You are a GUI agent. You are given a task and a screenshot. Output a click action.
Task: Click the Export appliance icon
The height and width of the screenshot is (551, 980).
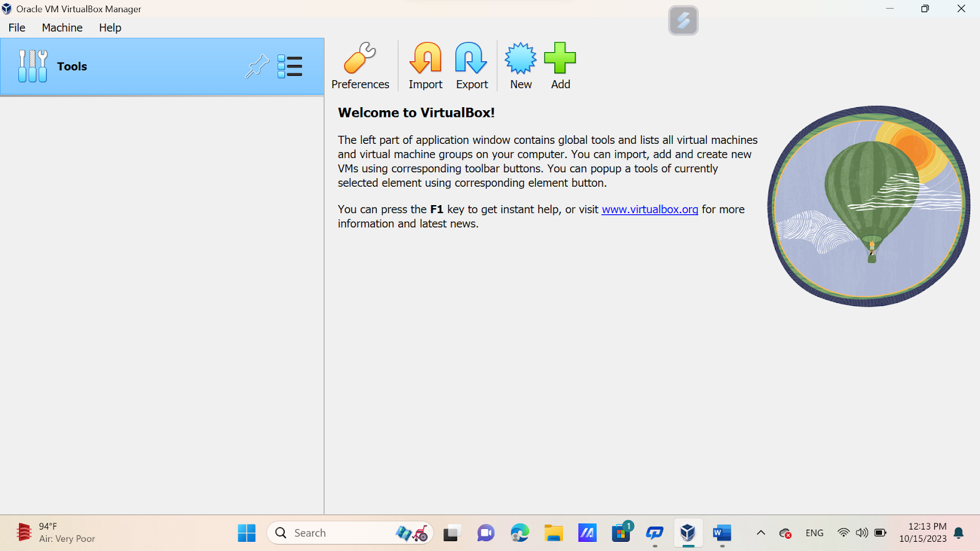472,66
